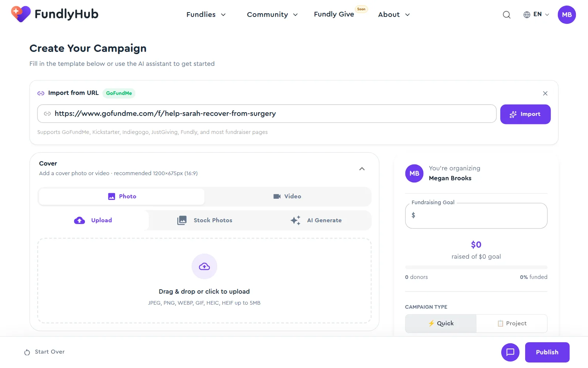The height and width of the screenshot is (368, 588).
Task: Choose Project campaign type
Action: [512, 323]
